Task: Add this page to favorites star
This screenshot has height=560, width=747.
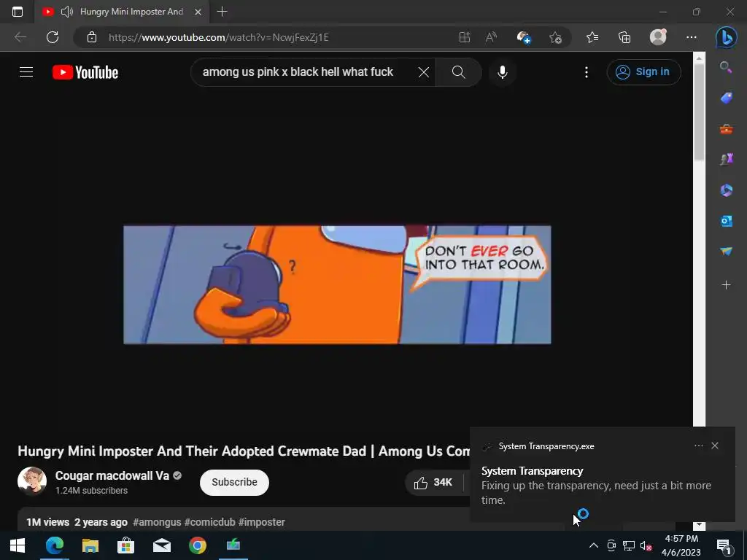Action: click(x=555, y=37)
